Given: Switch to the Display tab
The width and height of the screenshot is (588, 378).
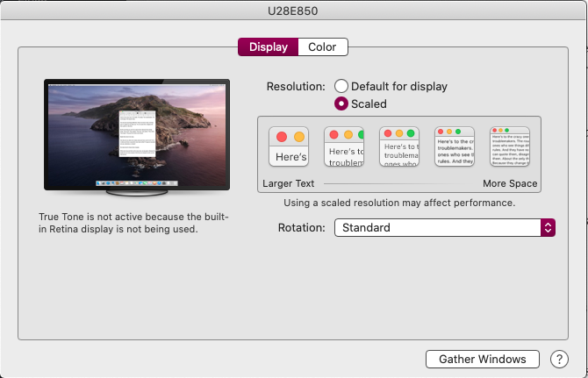Looking at the screenshot, I should 268,47.
